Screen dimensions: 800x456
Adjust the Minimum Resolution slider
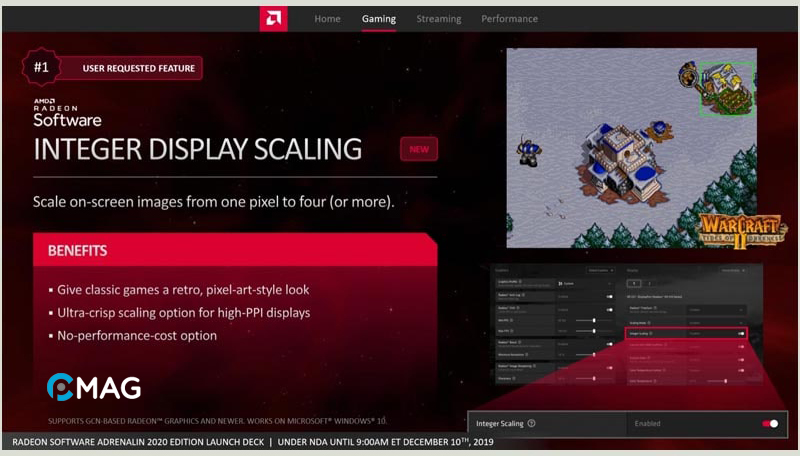[594, 354]
